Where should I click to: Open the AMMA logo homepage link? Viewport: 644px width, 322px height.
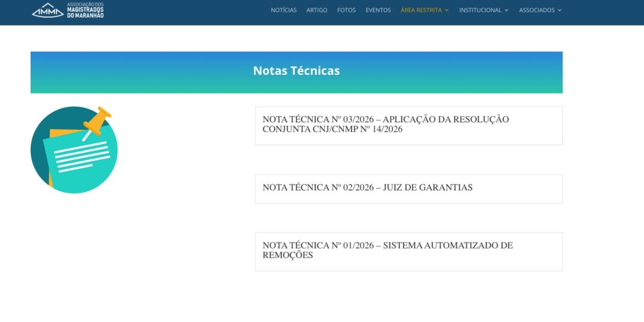[68, 10]
